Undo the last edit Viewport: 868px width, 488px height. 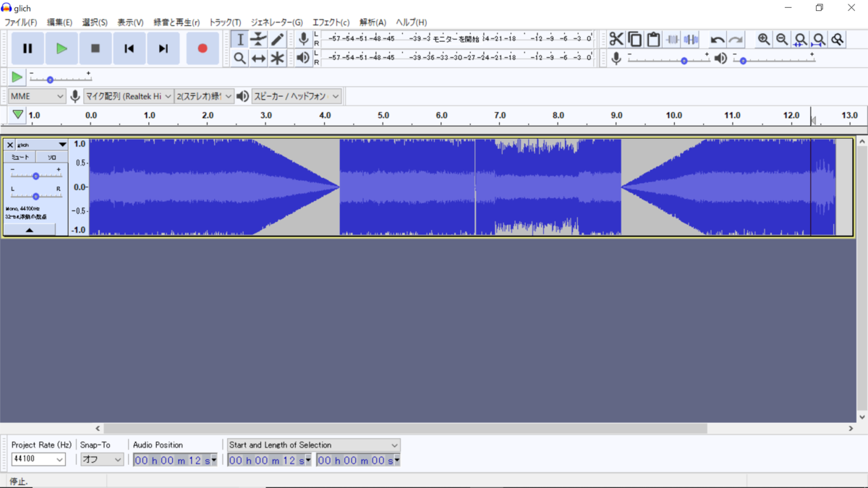[718, 39]
